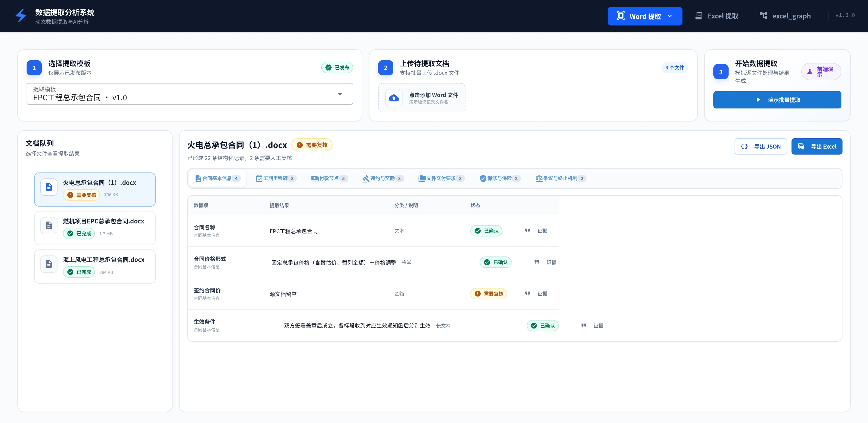Click the lightning bolt app logo

21,16
